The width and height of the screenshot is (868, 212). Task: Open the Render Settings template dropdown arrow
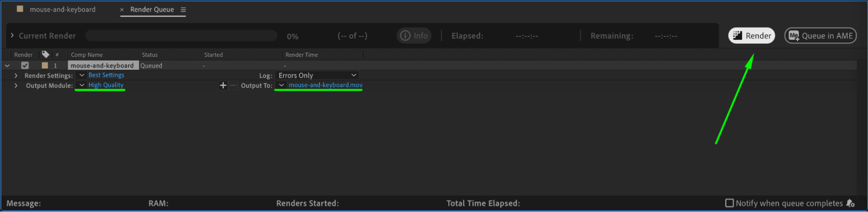pyautogui.click(x=82, y=75)
